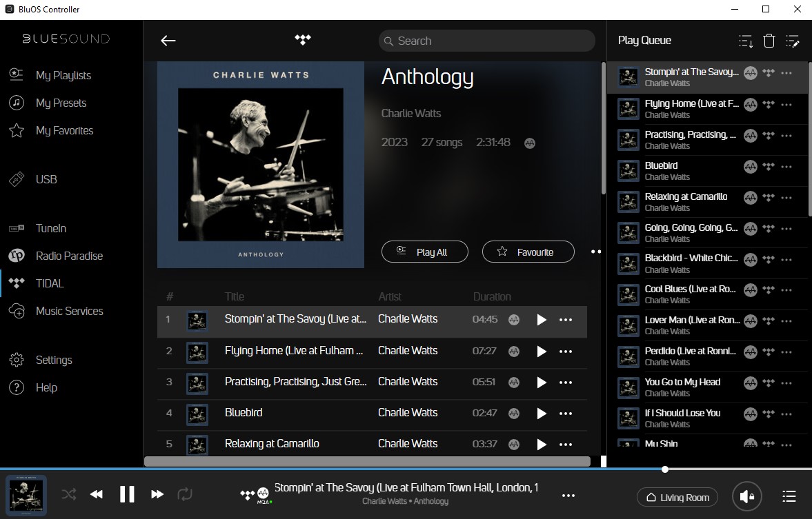The image size is (812, 519).
Task: Toggle repeat mode
Action: pyautogui.click(x=185, y=494)
